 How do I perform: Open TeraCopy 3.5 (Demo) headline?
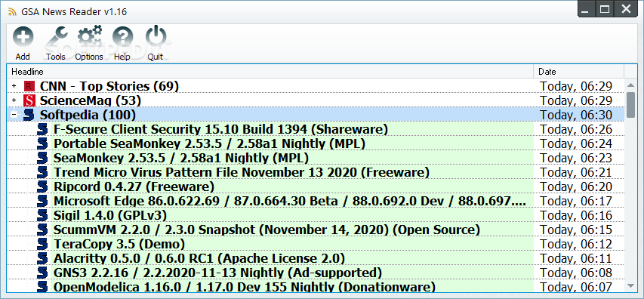119,245
